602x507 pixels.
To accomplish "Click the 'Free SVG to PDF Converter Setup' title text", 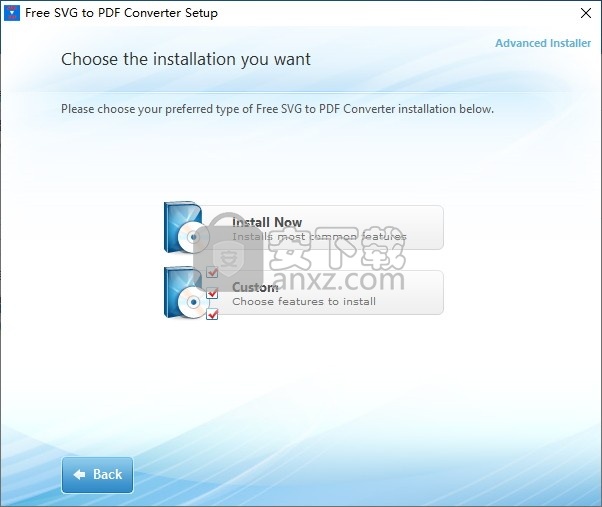I will click(121, 13).
